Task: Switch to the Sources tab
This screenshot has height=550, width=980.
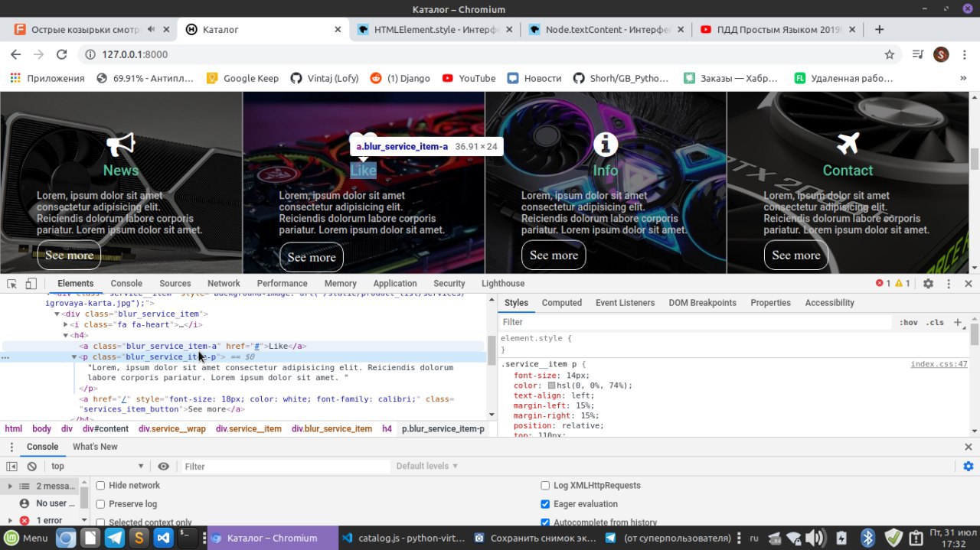Action: tap(175, 283)
